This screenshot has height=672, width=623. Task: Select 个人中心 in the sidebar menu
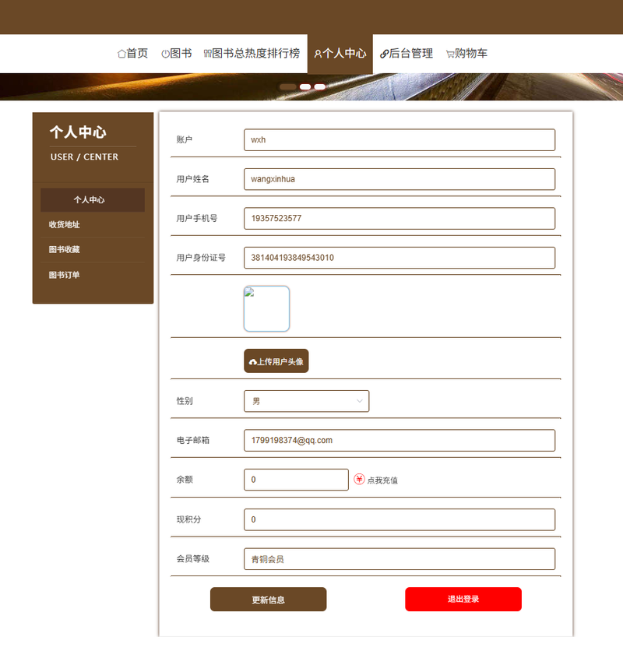pos(93,199)
